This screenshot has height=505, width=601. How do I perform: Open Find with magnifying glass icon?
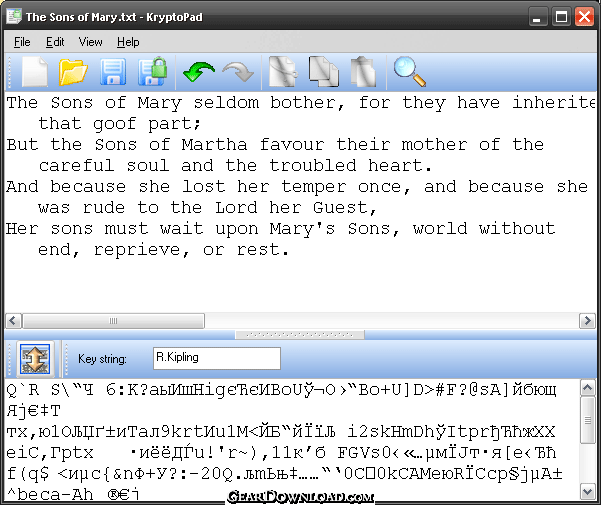409,72
